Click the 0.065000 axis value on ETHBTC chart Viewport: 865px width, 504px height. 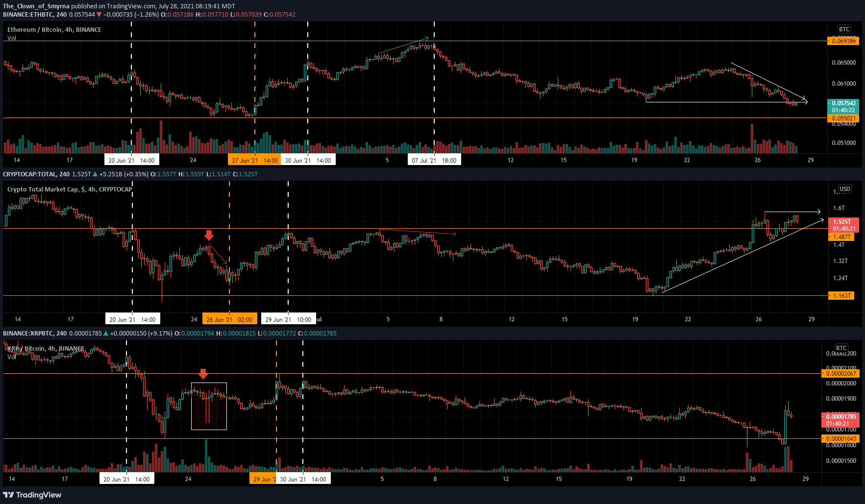(844, 63)
